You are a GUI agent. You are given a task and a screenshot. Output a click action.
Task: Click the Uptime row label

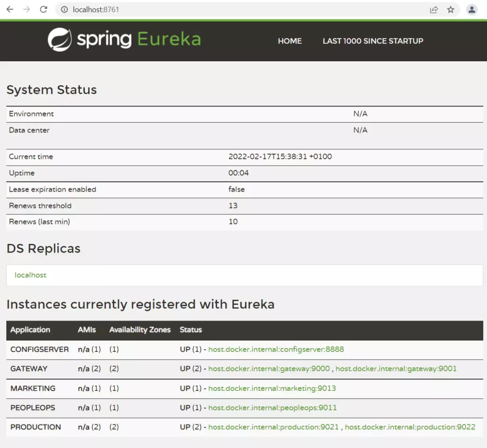[x=21, y=173]
